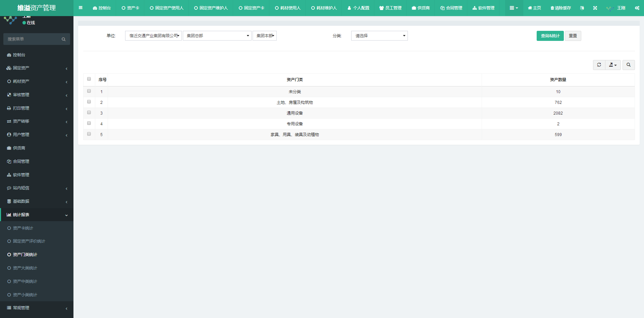Expand the 固定资产 sidebar menu

pos(37,68)
